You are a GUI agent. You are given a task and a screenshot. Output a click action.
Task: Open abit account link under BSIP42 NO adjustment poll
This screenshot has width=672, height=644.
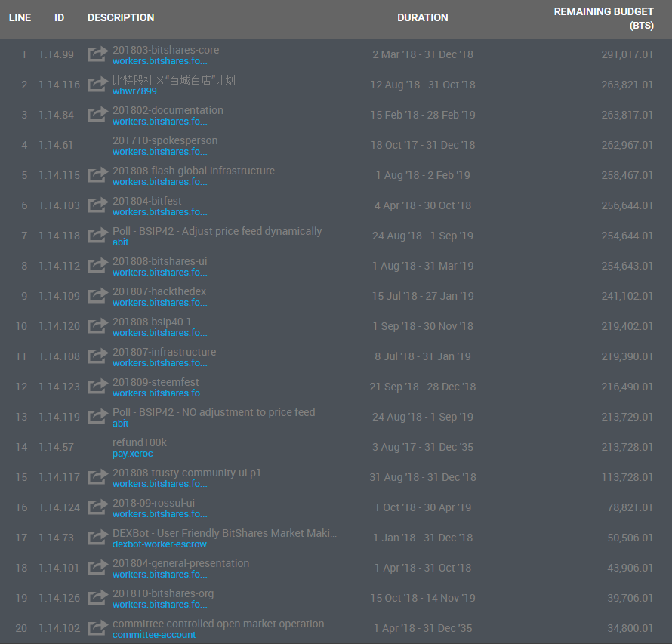(120, 424)
